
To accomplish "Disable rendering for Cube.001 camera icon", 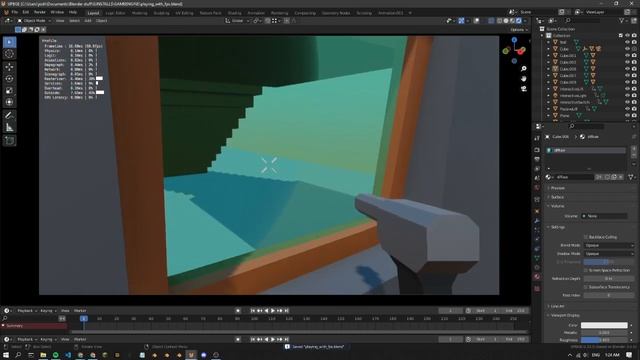I will pyautogui.click(x=634, y=56).
